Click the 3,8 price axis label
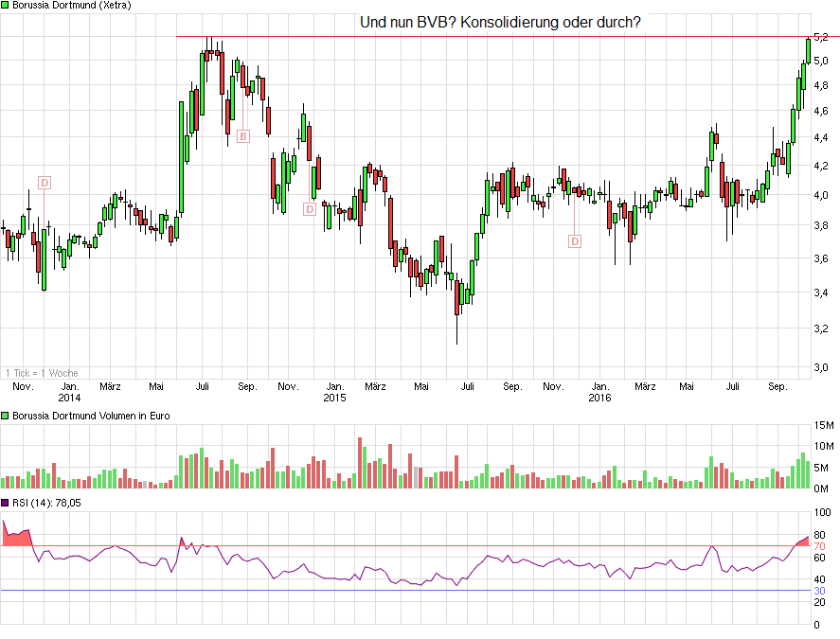Image resolution: width=840 pixels, height=639 pixels. click(x=821, y=225)
